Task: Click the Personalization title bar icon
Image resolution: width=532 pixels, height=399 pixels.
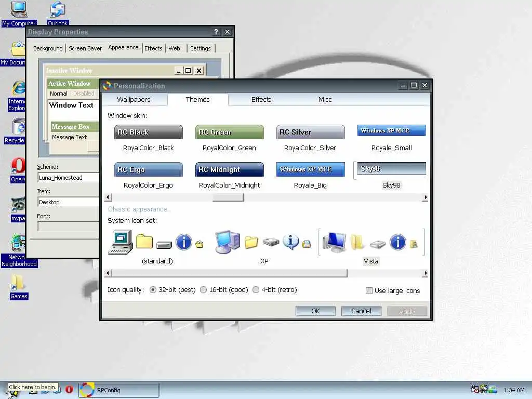Action: [x=107, y=86]
